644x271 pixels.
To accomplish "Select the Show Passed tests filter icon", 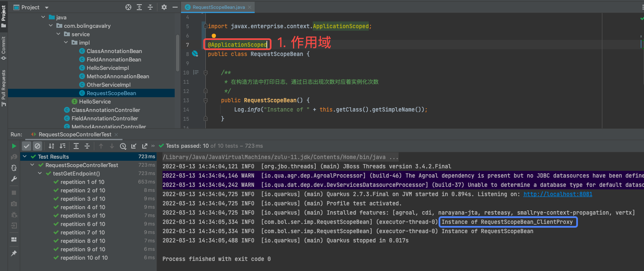I will pos(26,146).
